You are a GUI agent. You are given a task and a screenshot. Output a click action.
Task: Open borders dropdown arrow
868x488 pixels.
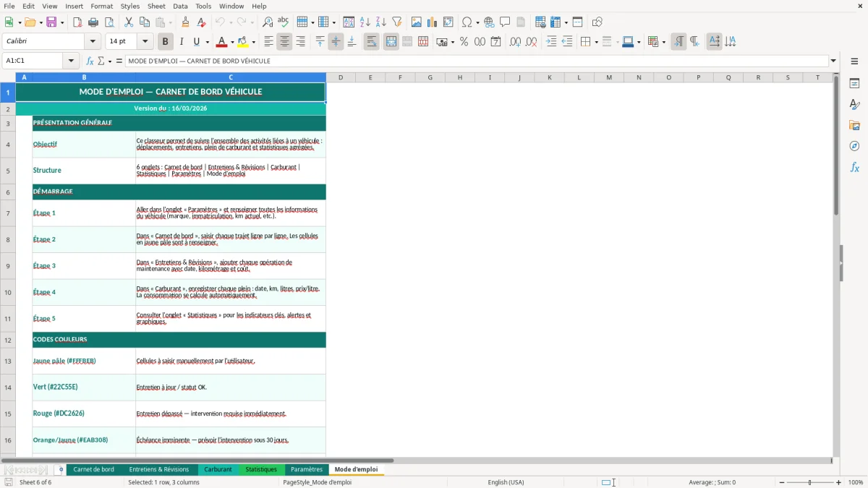coord(596,42)
